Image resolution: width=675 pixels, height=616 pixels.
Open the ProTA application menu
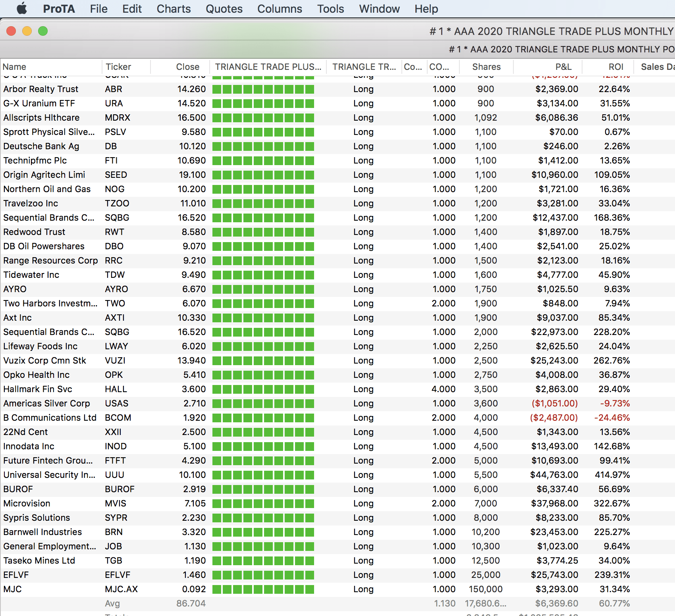pyautogui.click(x=59, y=9)
